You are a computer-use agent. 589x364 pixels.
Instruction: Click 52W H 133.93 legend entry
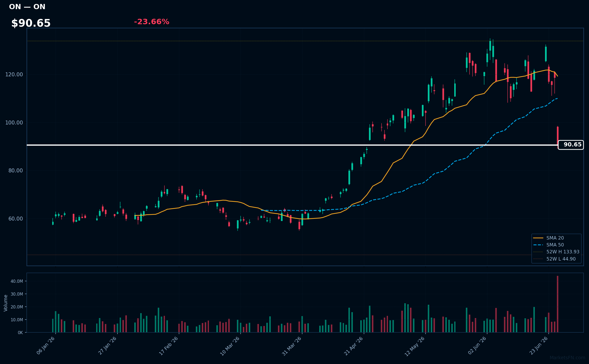pos(556,252)
